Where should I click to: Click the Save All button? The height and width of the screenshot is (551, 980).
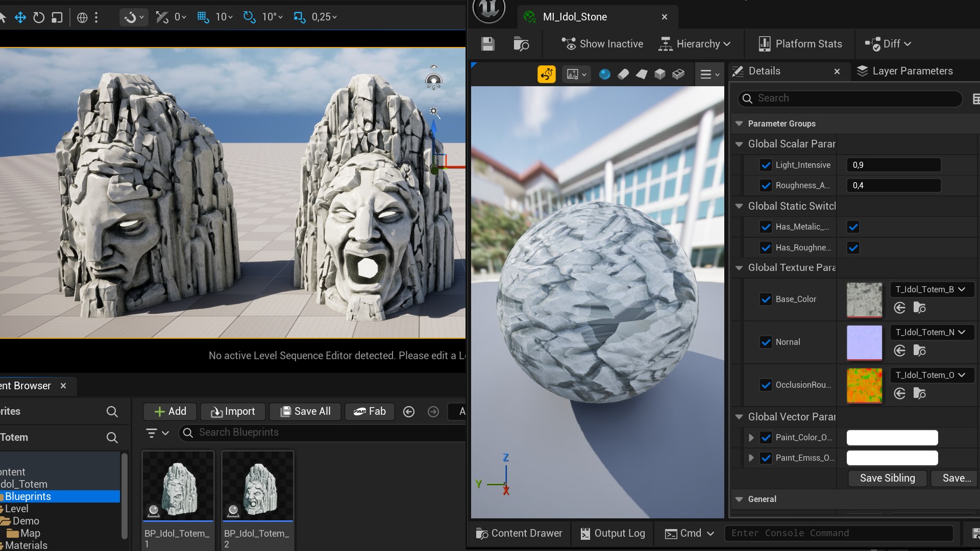(x=305, y=412)
